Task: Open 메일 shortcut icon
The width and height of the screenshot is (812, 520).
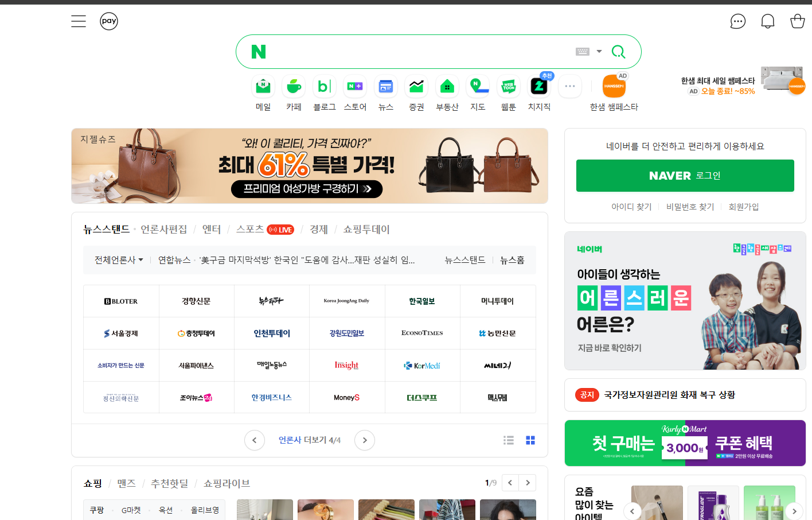Action: point(263,87)
